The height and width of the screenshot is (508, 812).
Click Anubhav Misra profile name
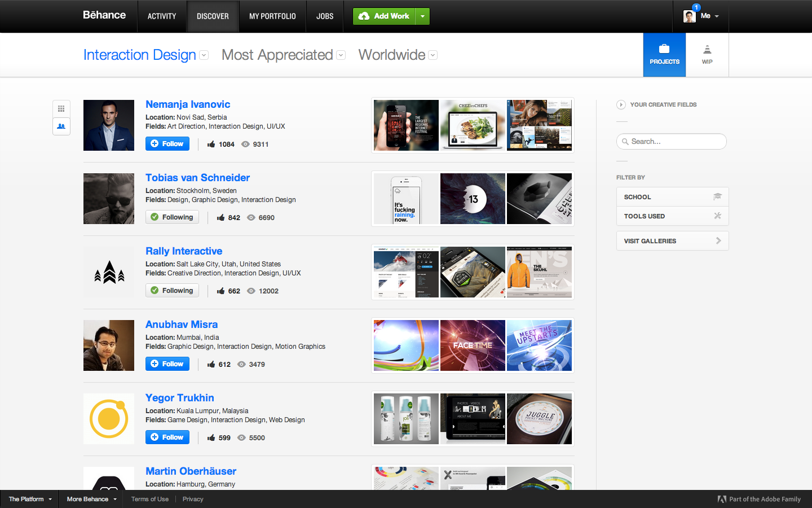point(182,325)
